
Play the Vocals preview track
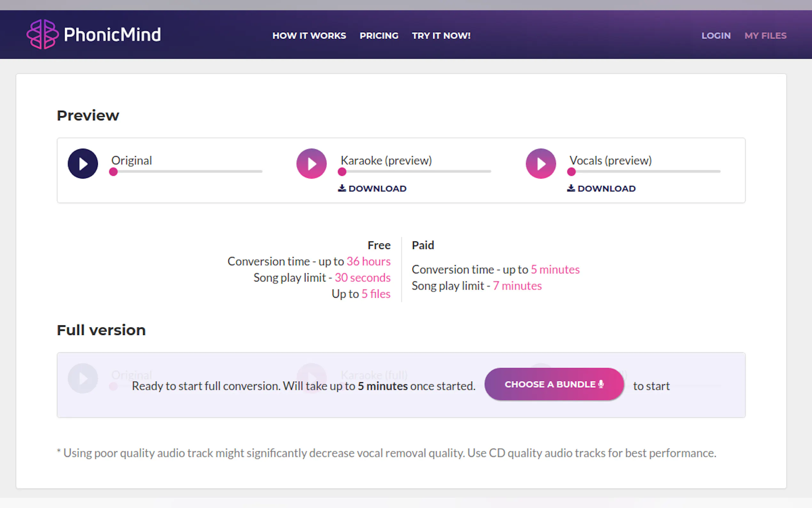click(x=541, y=163)
